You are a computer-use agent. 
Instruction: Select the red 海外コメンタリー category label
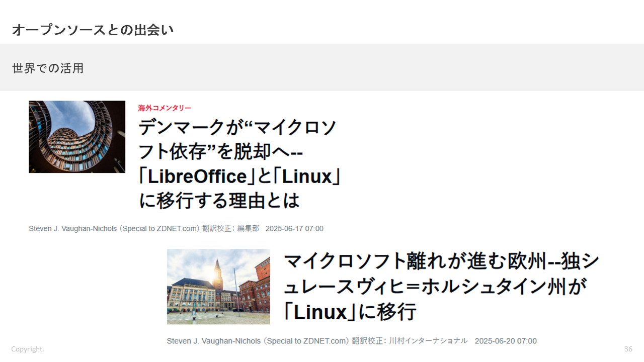click(165, 108)
